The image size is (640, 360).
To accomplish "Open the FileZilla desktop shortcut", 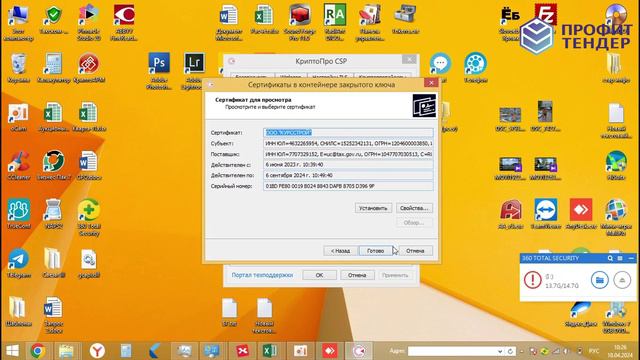I will click(x=545, y=16).
